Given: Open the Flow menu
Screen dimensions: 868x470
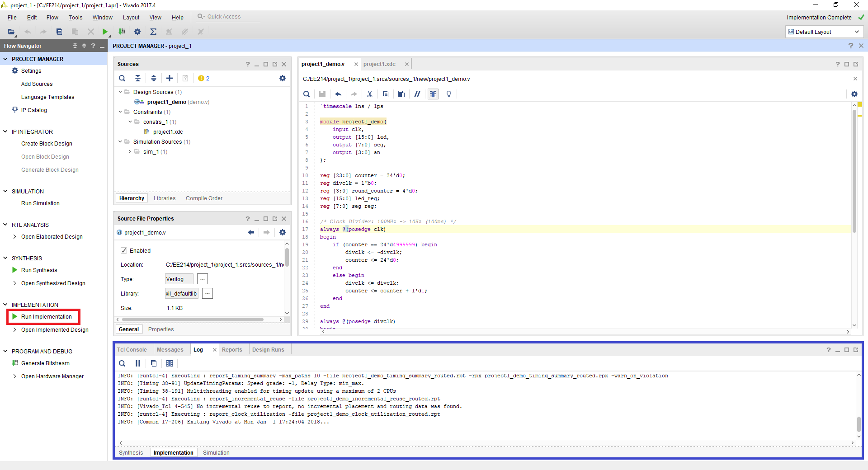Looking at the screenshot, I should coord(52,18).
